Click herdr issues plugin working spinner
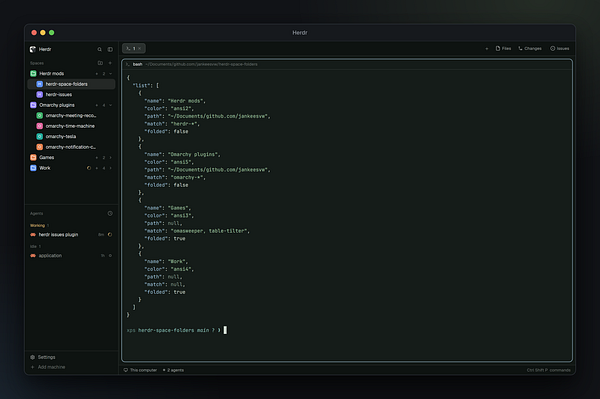The image size is (600, 399). pyautogui.click(x=110, y=235)
